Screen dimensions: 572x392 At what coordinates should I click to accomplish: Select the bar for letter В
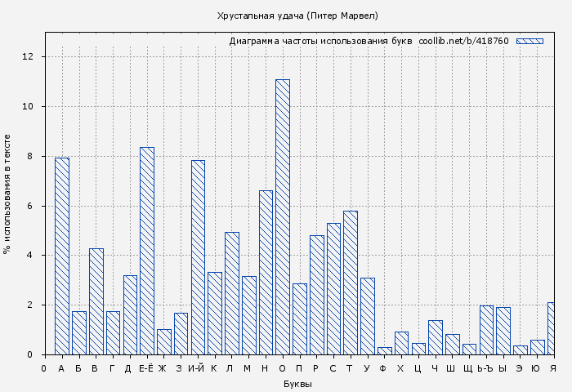[x=96, y=301]
